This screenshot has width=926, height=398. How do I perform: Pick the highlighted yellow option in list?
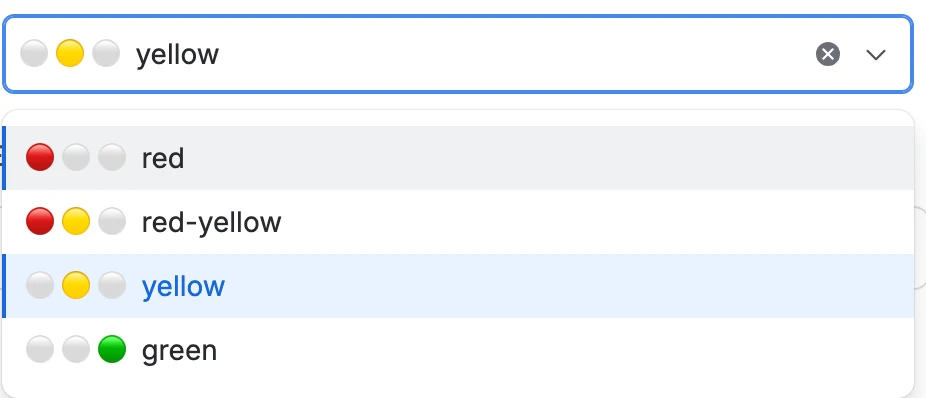click(459, 286)
